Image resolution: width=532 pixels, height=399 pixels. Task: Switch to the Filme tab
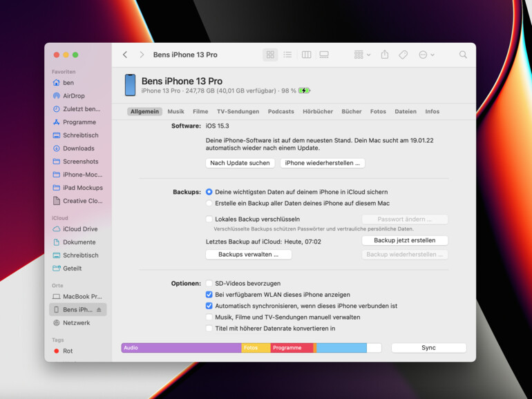pyautogui.click(x=200, y=112)
